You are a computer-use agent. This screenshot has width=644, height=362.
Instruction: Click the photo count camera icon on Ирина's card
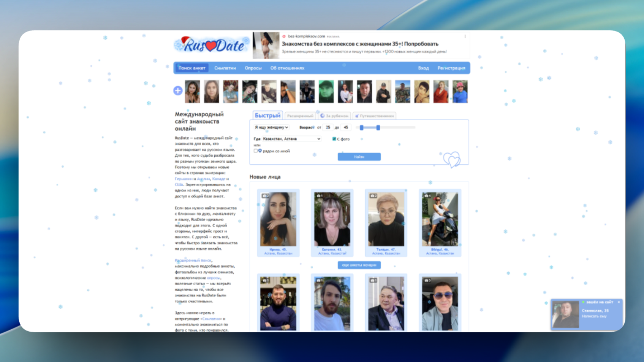coord(265,196)
